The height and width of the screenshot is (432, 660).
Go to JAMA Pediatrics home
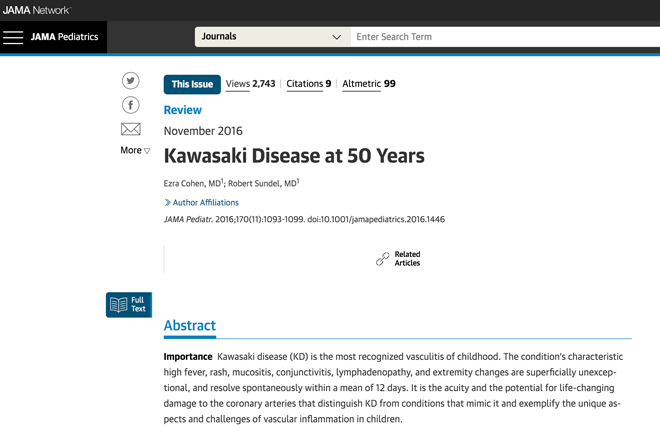click(x=64, y=37)
